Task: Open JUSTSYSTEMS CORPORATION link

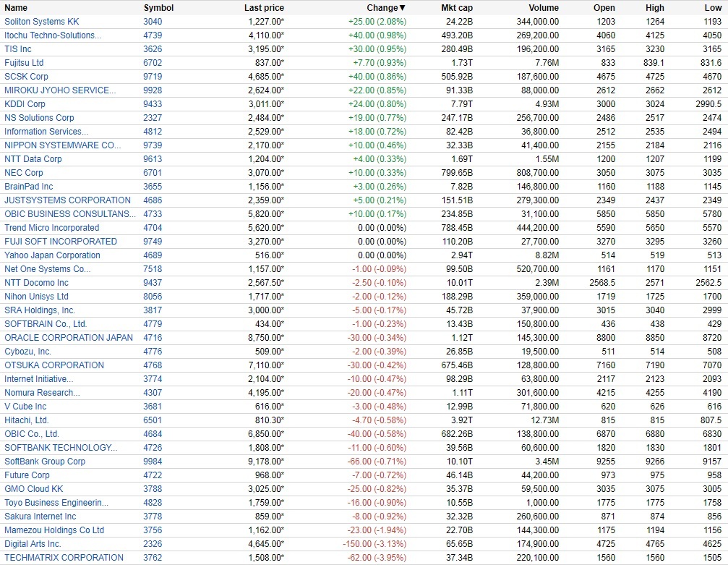Action: [x=67, y=200]
